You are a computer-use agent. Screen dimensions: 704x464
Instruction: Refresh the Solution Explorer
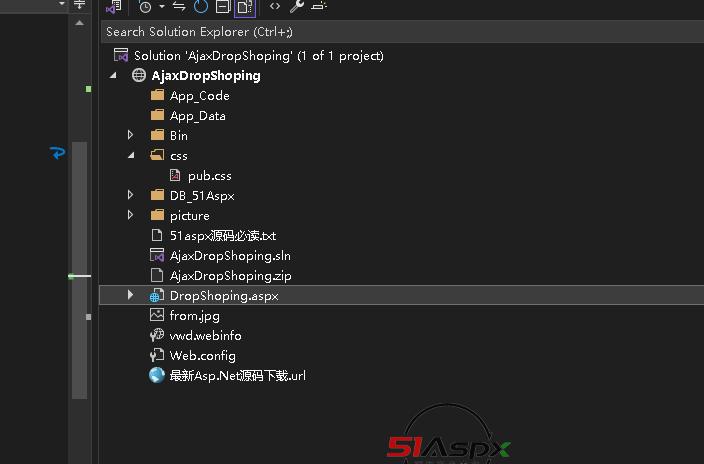tap(201, 7)
